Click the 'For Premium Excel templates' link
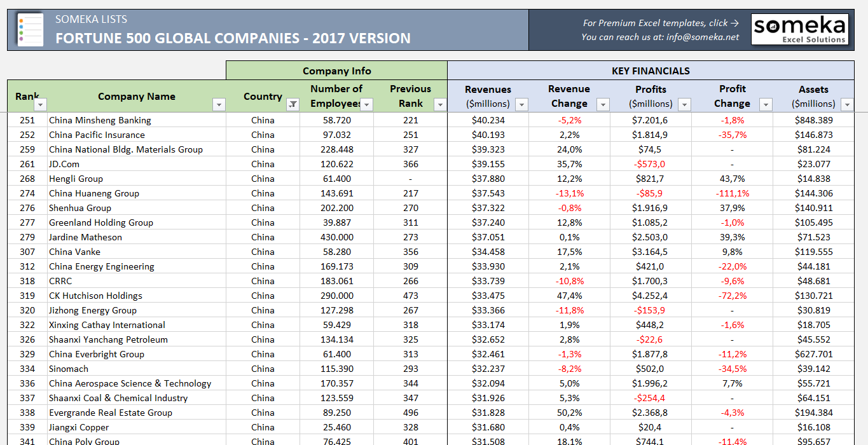Screen dimensions: 868x445 click(661, 23)
